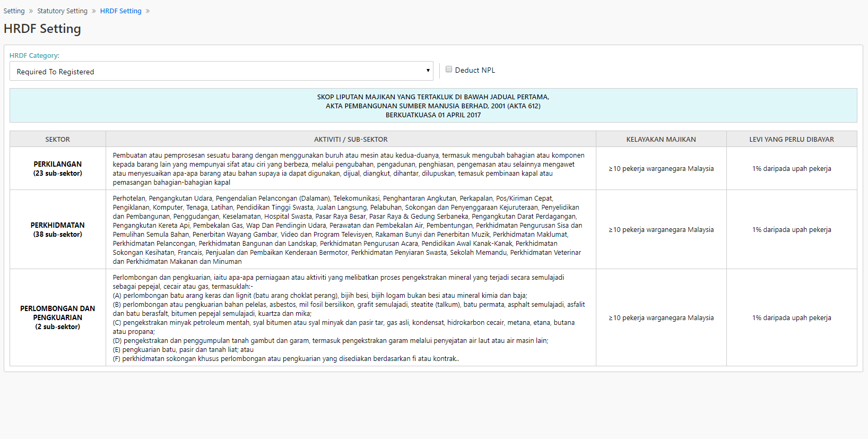Select PERLOMBONGAN DAN PENGKUARIAN sector cell

point(58,317)
